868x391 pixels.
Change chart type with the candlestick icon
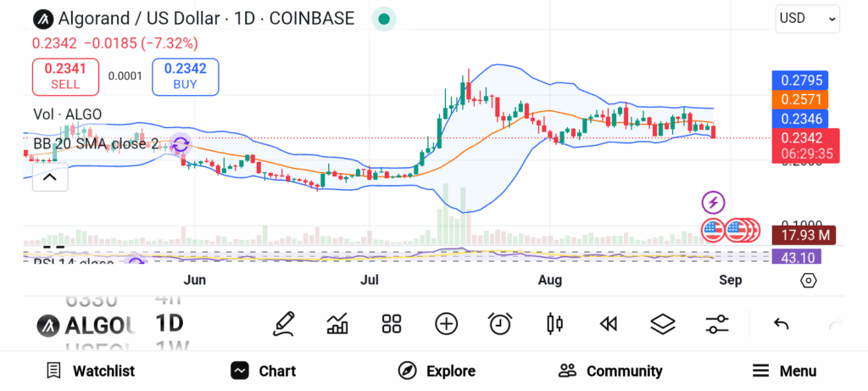pos(554,324)
